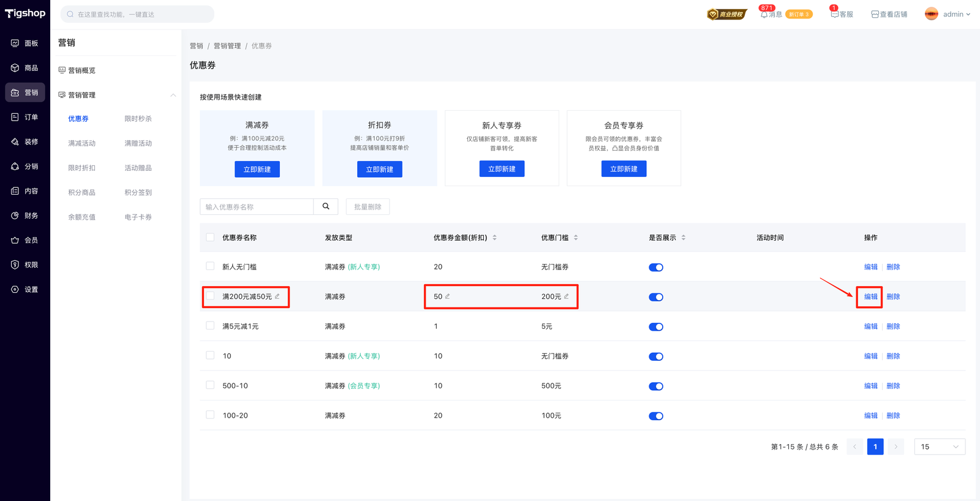Open the admin account dropdown
Viewport: 980px width, 501px height.
tap(948, 14)
